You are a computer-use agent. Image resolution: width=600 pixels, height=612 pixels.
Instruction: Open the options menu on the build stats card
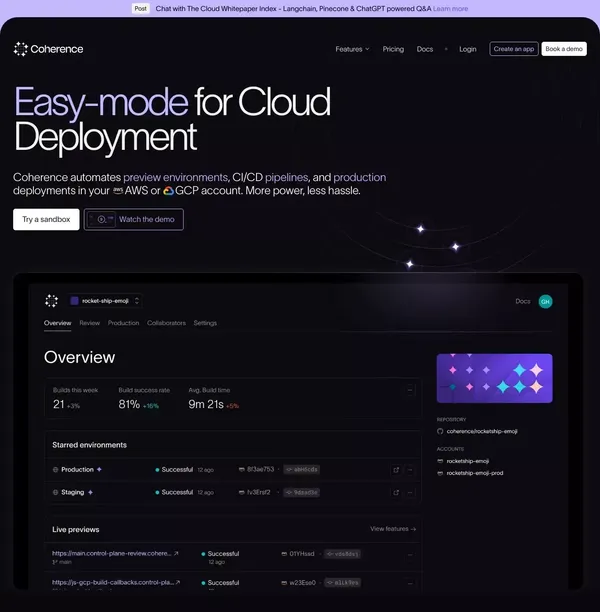(410, 390)
